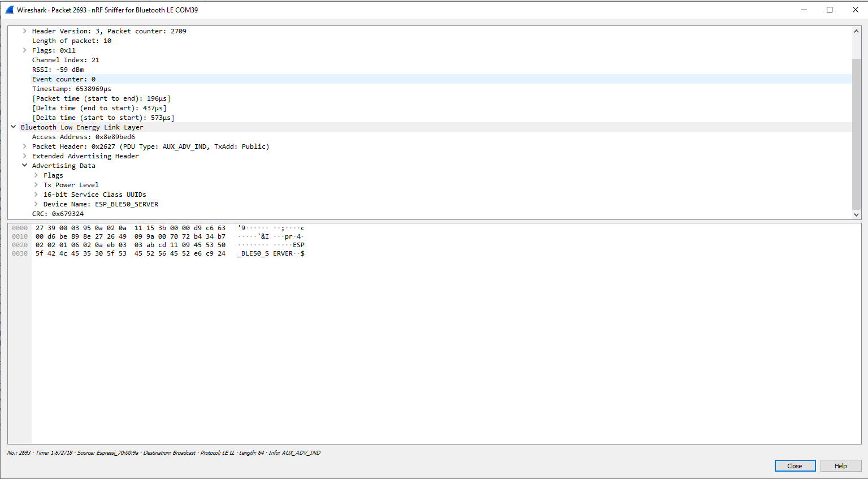Click the scrollbar down arrow
Image resolution: width=868 pixels, height=479 pixels.
(857, 214)
